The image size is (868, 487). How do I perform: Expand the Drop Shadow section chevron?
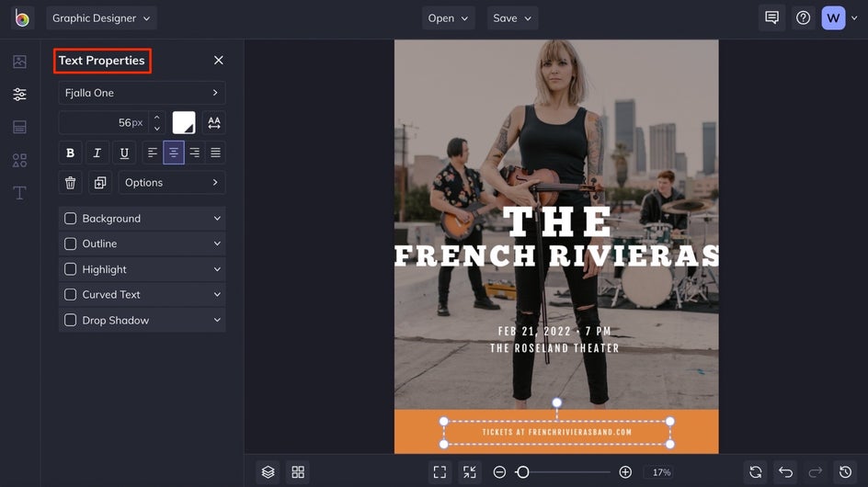tap(217, 321)
